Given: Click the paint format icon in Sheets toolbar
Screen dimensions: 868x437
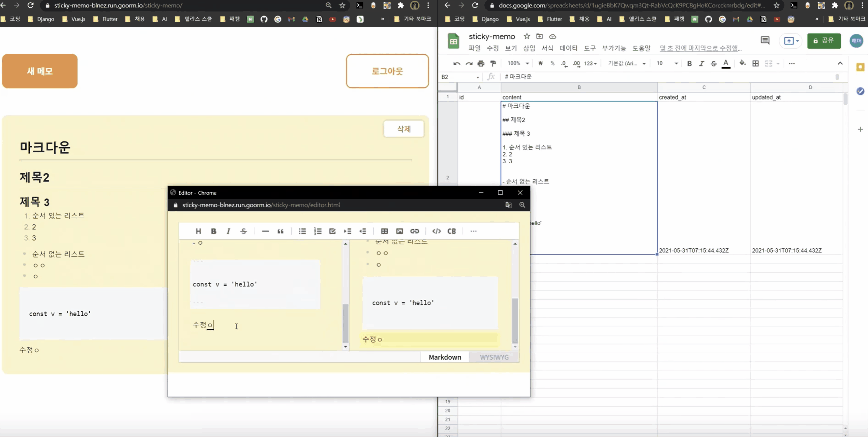Looking at the screenshot, I should [x=493, y=63].
